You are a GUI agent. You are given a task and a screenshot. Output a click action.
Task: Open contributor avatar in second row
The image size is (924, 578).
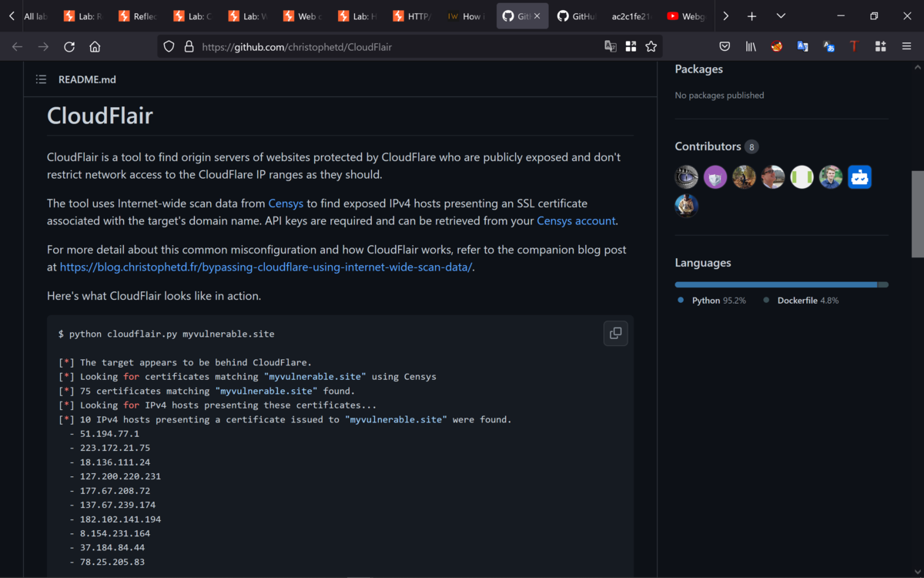pyautogui.click(x=687, y=206)
